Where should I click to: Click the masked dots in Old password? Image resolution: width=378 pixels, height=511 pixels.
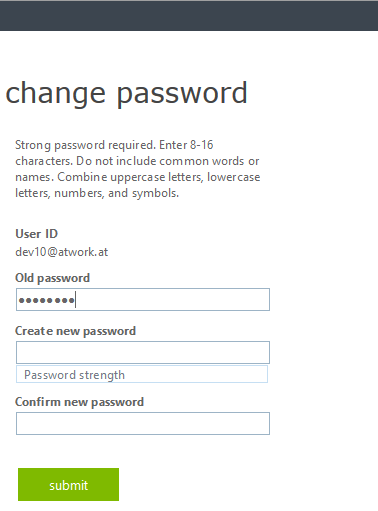(x=47, y=300)
